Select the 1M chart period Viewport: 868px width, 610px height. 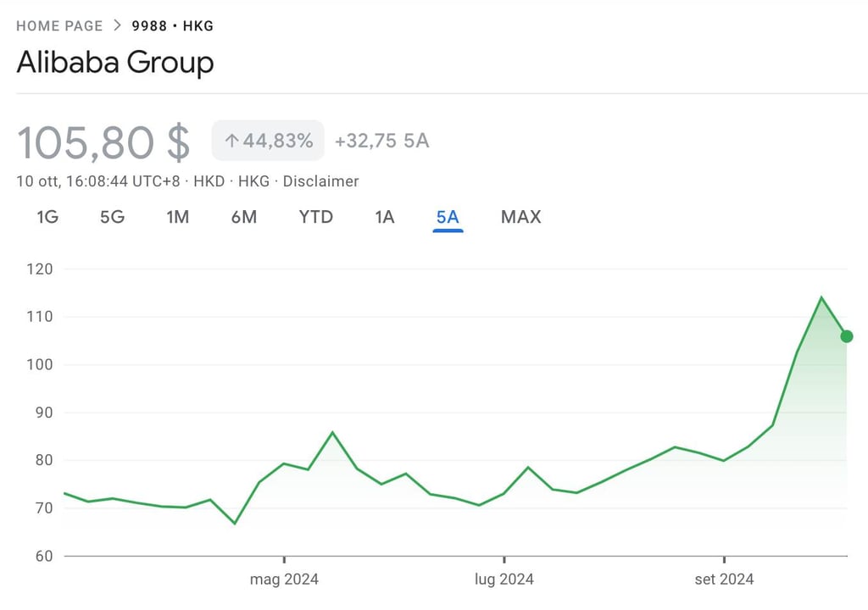click(179, 217)
